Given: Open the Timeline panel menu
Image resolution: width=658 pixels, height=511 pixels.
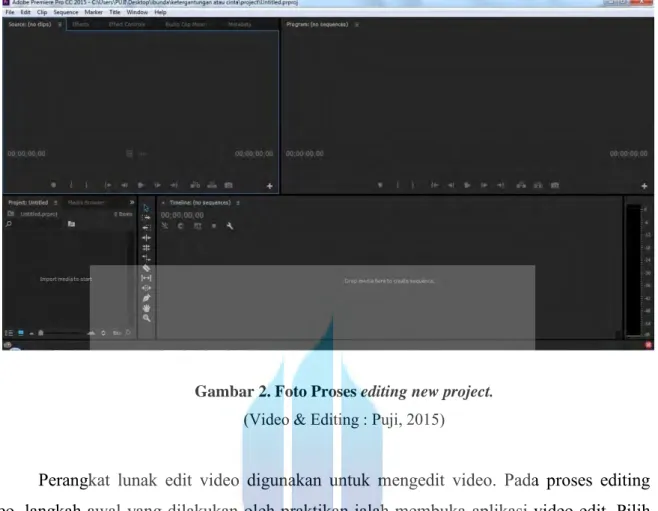Looking at the screenshot, I should pos(238,203).
